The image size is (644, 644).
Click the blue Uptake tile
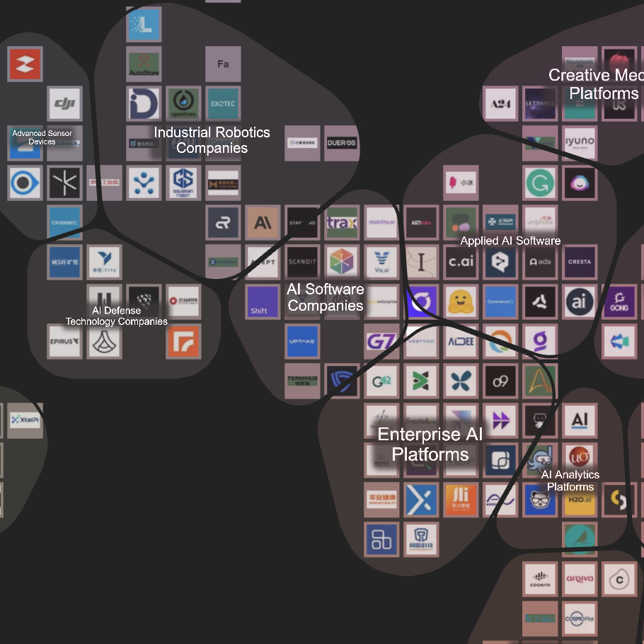(302, 341)
